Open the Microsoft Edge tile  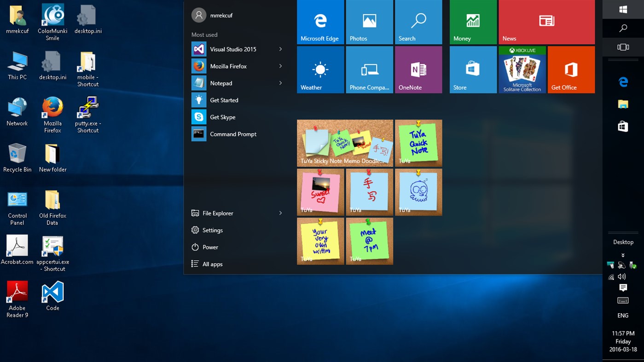(x=320, y=22)
